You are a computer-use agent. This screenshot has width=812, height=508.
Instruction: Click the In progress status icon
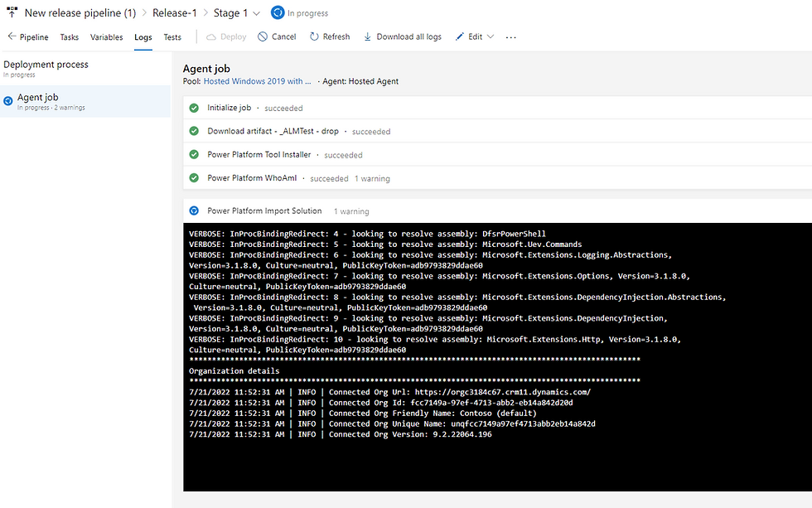(x=278, y=13)
